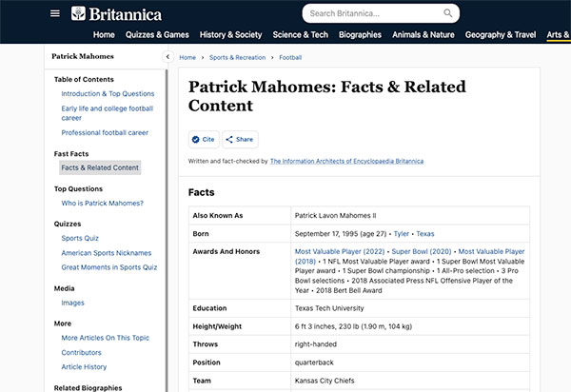Screen dimensions: 571x392
Task: Open Introduction & Top Questions link
Action: click(108, 94)
